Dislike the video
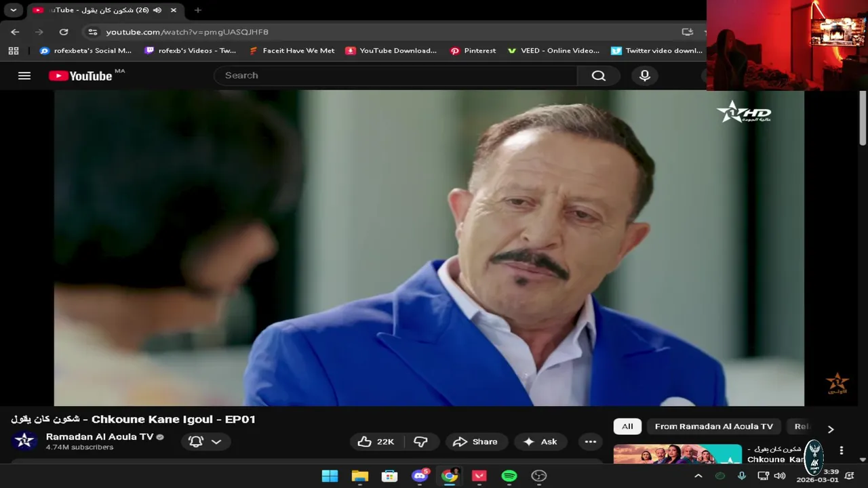Image resolution: width=868 pixels, height=488 pixels. [x=421, y=442]
